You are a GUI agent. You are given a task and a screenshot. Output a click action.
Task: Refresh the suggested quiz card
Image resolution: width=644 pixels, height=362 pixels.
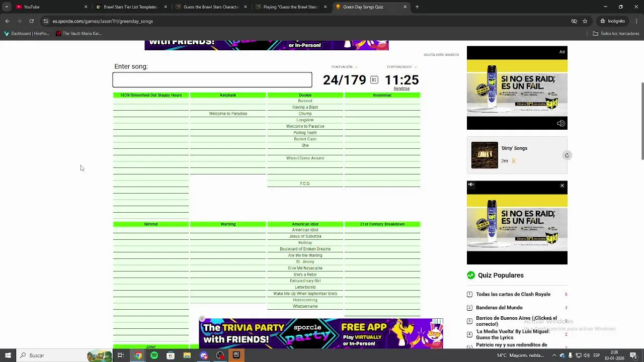click(567, 155)
